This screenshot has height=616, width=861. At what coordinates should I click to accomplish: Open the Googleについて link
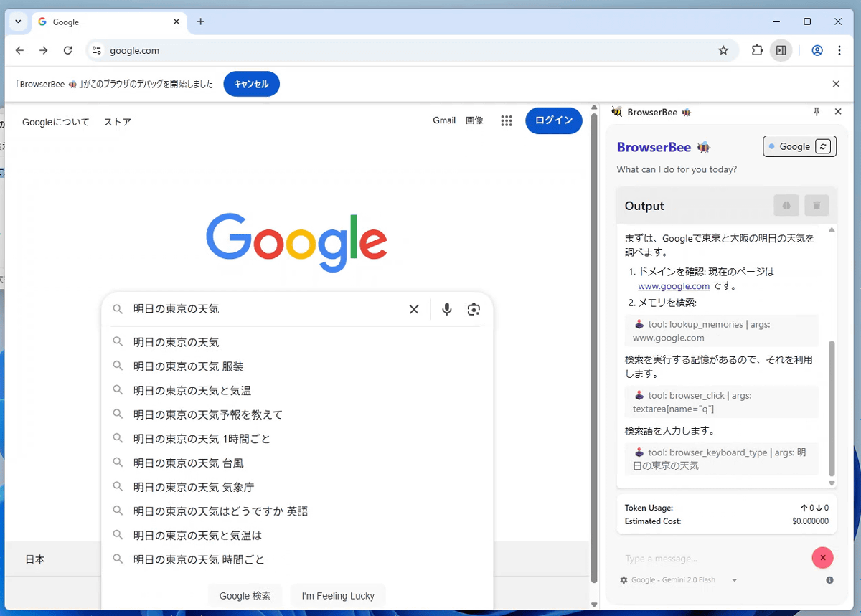tap(56, 122)
